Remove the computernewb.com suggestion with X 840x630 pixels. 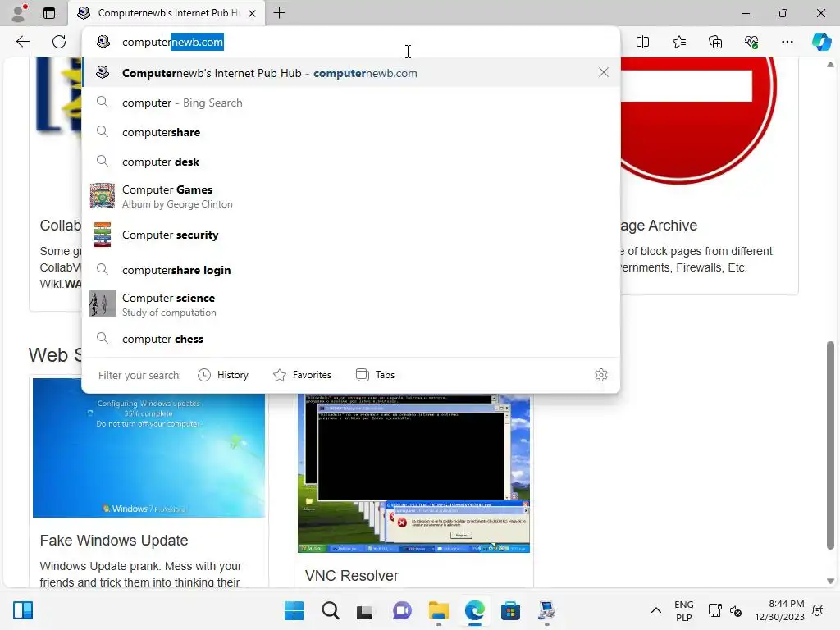603,72
